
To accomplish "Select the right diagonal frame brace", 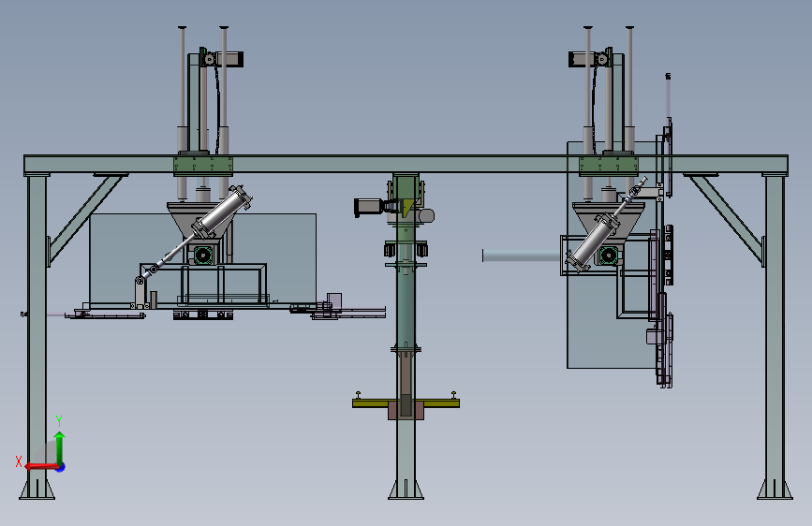I will point(726,218).
